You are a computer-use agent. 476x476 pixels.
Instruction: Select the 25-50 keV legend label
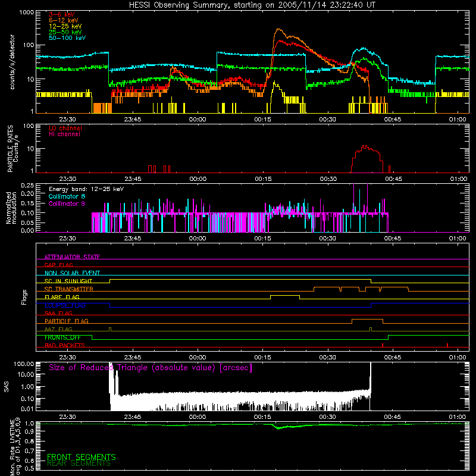pos(65,32)
